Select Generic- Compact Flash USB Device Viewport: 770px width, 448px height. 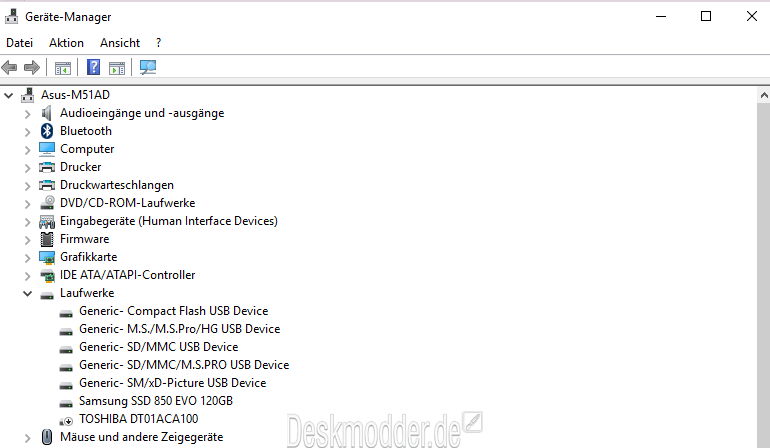coord(173,311)
